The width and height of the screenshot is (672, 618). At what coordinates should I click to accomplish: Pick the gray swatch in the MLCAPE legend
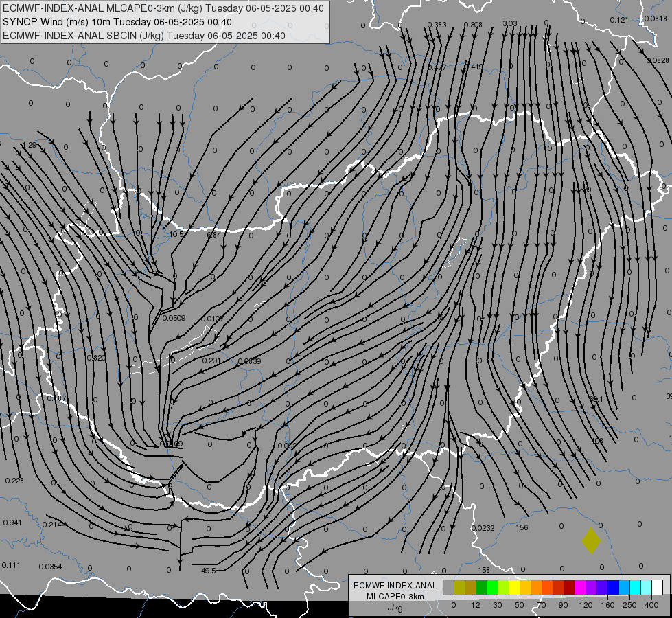point(448,587)
